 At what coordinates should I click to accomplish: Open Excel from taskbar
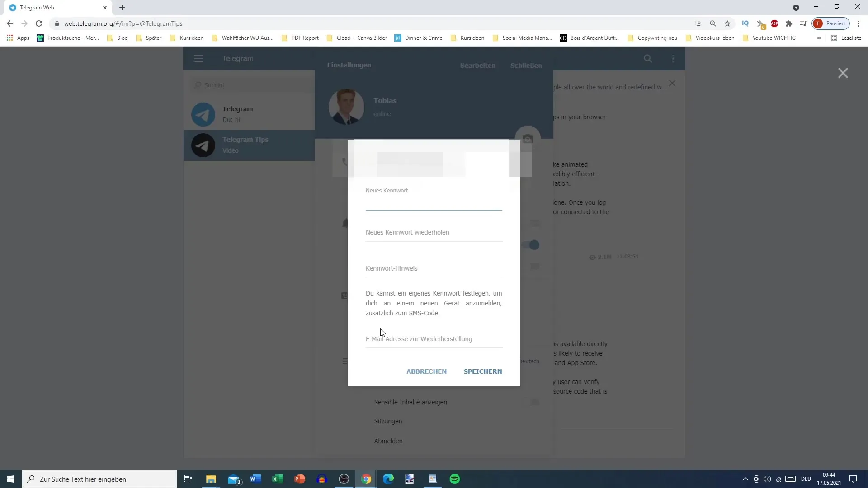tap(278, 479)
